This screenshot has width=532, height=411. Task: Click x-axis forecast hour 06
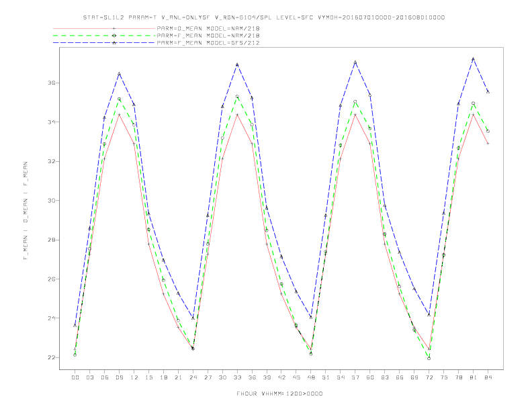click(x=105, y=377)
